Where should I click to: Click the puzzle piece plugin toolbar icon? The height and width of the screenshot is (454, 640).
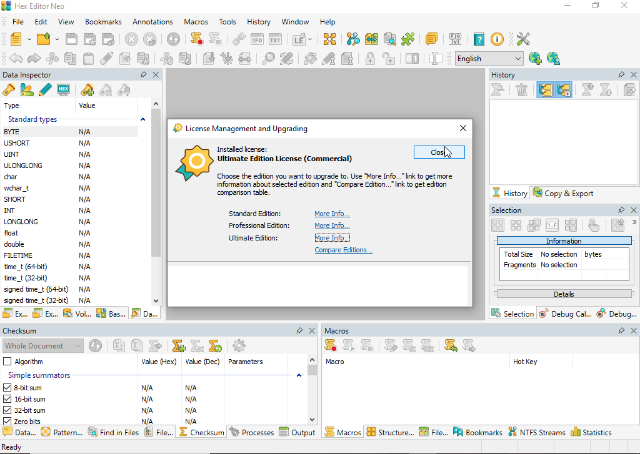(x=408, y=39)
